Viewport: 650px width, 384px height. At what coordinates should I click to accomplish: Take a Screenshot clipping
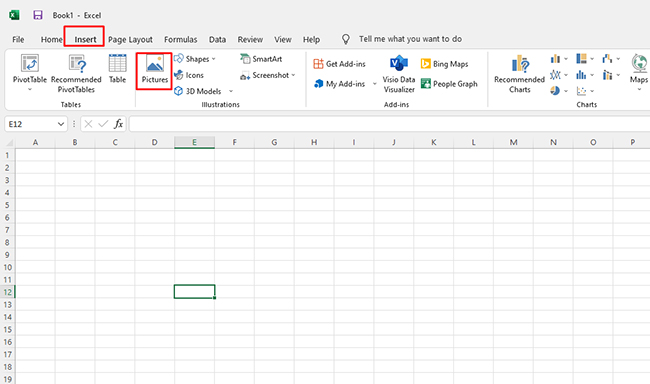click(x=268, y=75)
